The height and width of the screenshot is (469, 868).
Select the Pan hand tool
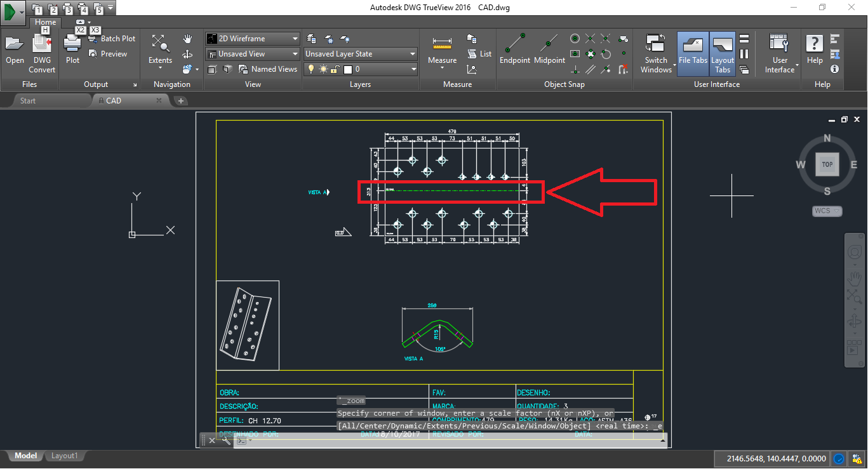point(187,39)
